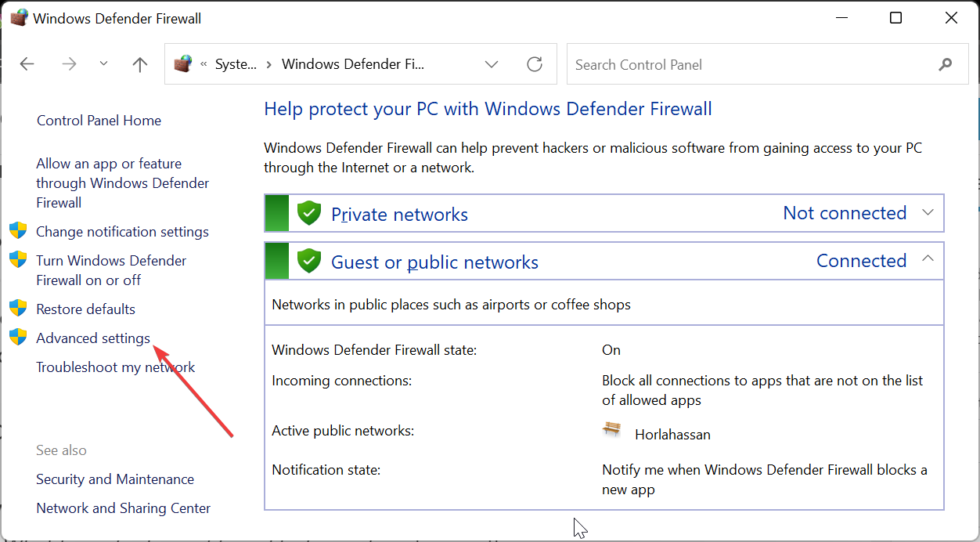Open Turn Windows Defender Firewall on or off
The image size is (980, 542).
click(x=111, y=270)
